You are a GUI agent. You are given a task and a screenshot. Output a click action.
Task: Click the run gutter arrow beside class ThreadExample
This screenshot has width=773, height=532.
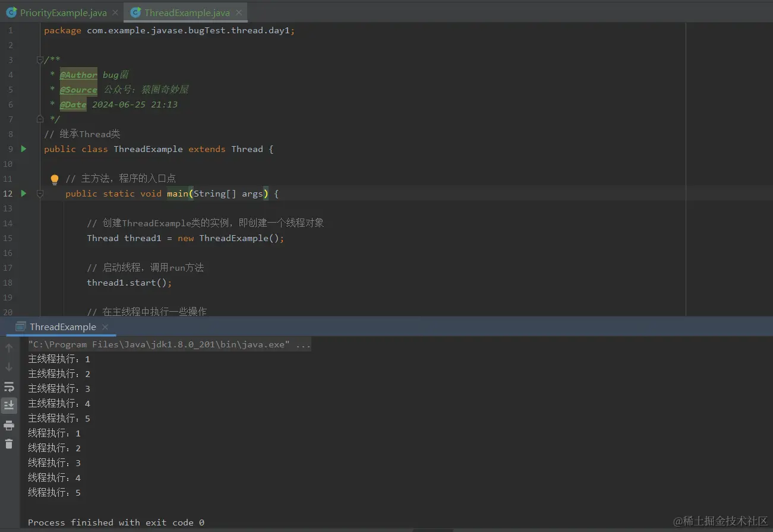pyautogui.click(x=24, y=149)
